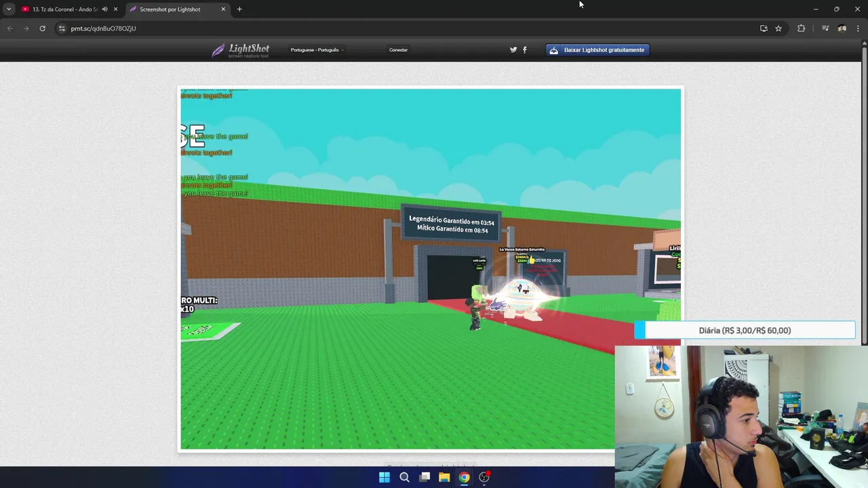
Task: Install app icon in the address bar
Action: [x=764, y=28]
